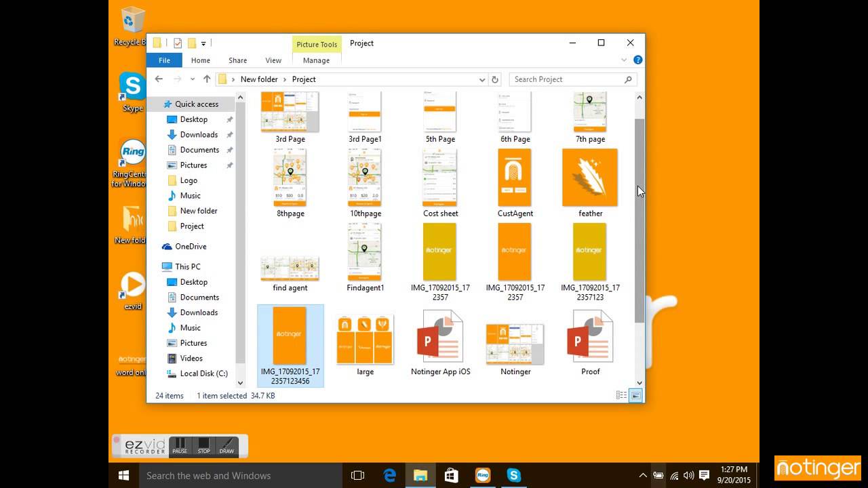Open the Recent locations dropdown arrow
Viewport: 868px width, 488px height.
click(x=193, y=79)
